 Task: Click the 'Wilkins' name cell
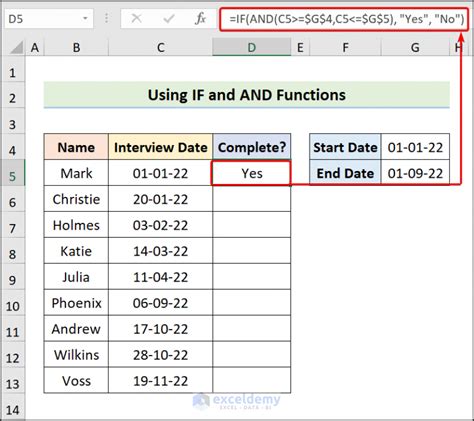(76, 355)
